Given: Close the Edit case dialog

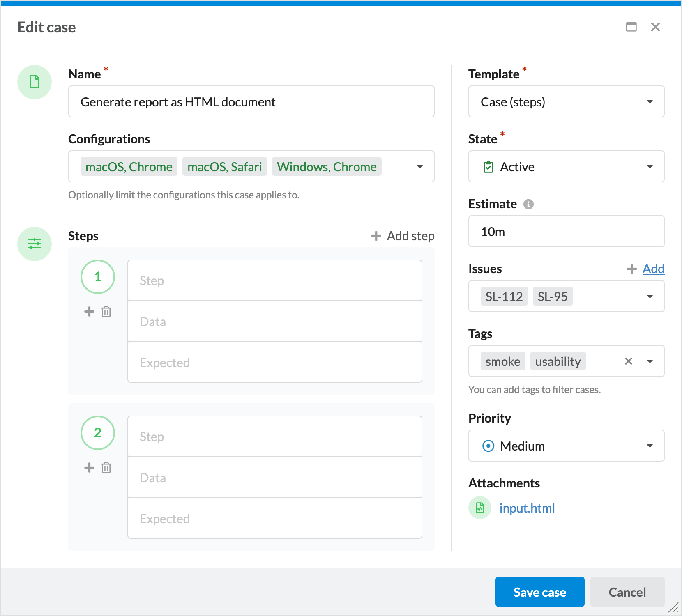Looking at the screenshot, I should click(656, 27).
